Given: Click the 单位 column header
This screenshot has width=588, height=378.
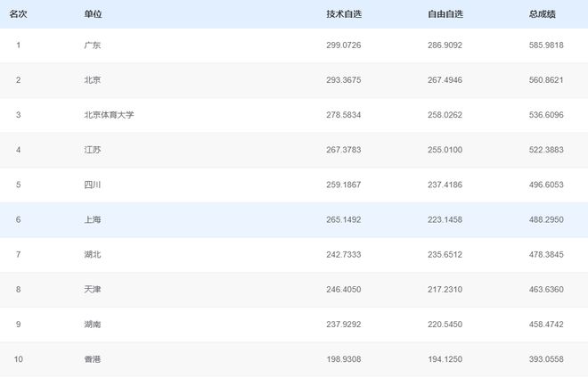Looking at the screenshot, I should point(92,14).
